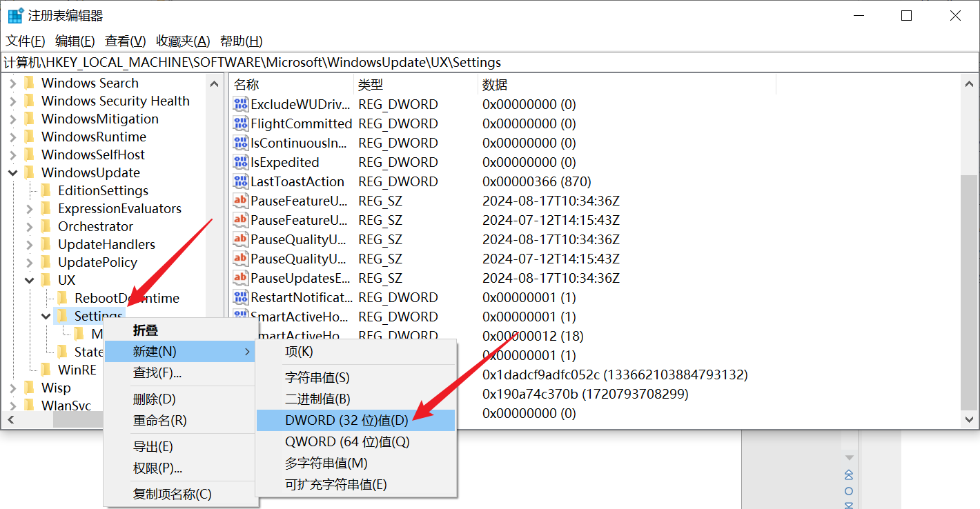This screenshot has width=980, height=509.
Task: Click the DWORD icon beside ExcludeWUDriv... value
Action: pyautogui.click(x=240, y=105)
